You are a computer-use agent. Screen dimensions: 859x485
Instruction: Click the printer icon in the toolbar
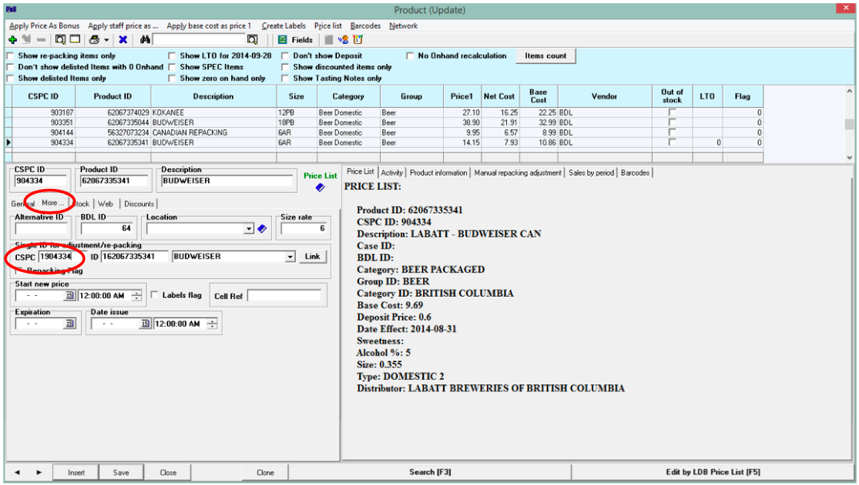click(x=94, y=40)
